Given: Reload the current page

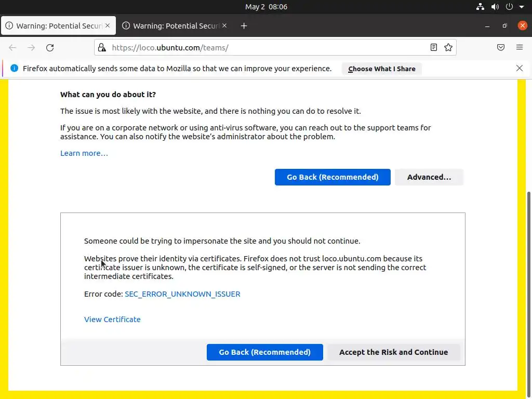Looking at the screenshot, I should point(50,47).
